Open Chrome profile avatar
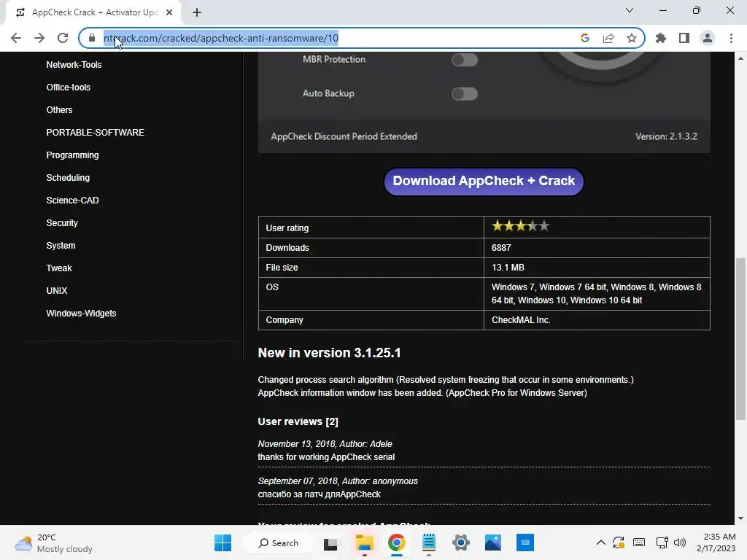Screen dimensions: 747x560 (x=708, y=38)
